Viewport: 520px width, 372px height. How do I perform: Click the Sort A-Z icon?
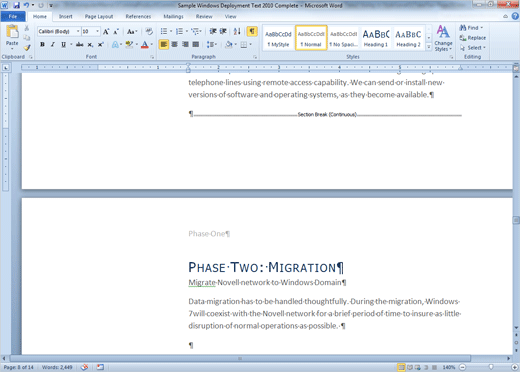(237, 31)
